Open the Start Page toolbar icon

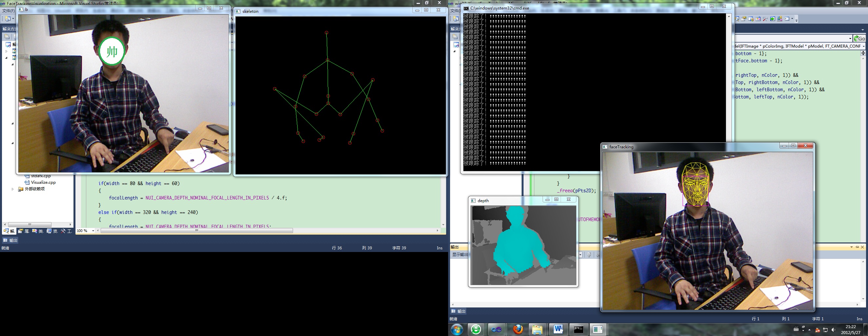(772, 19)
